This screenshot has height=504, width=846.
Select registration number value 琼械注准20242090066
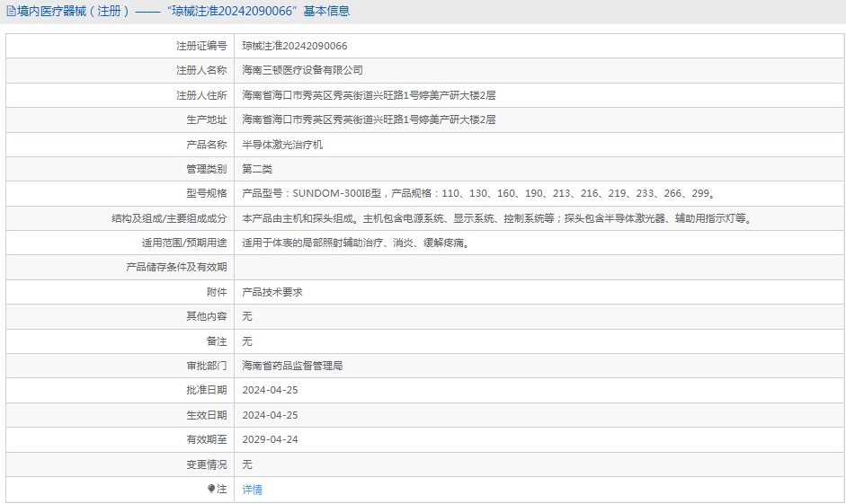(295, 46)
